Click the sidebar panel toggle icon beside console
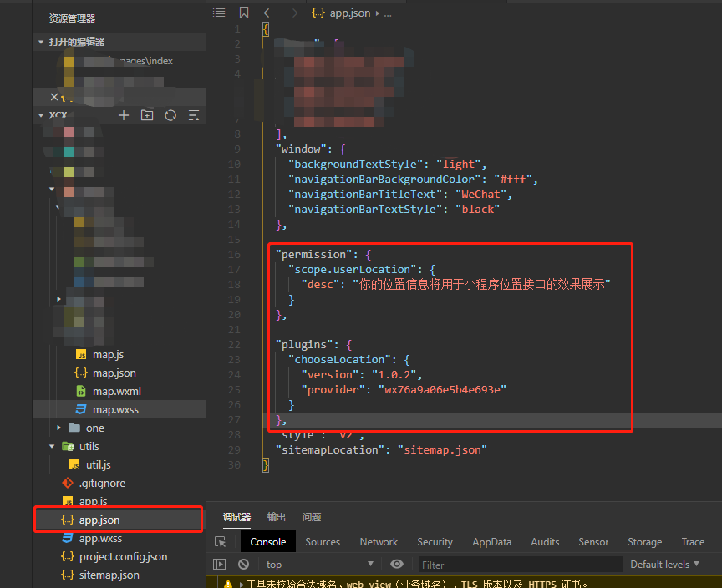The image size is (722, 588). [220, 564]
